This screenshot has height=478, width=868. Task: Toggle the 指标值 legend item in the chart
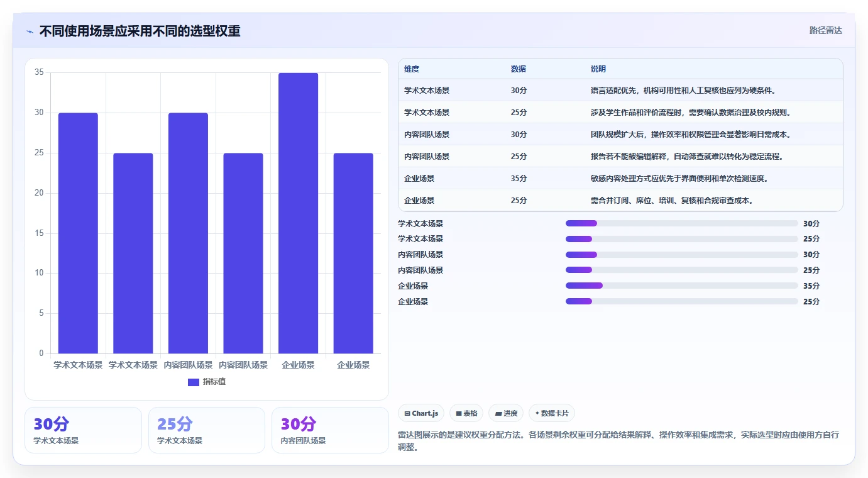pos(207,382)
